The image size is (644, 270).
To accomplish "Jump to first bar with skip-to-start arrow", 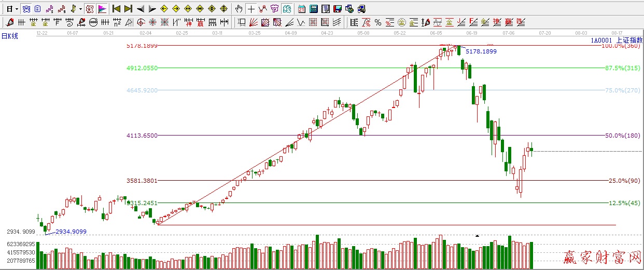I will [x=116, y=9].
